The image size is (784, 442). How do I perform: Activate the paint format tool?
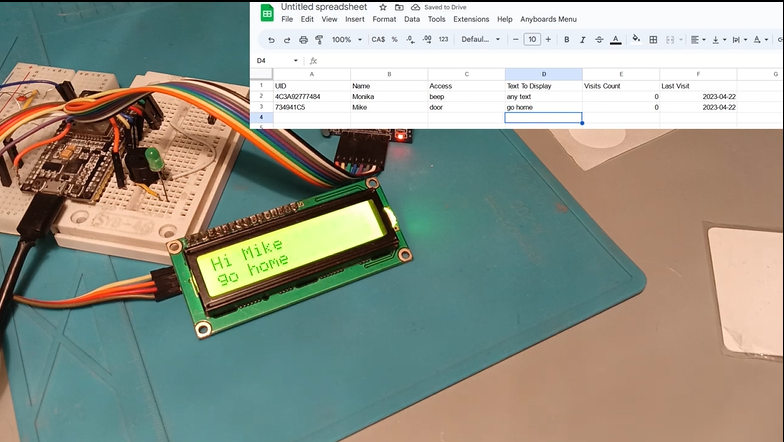(x=319, y=40)
